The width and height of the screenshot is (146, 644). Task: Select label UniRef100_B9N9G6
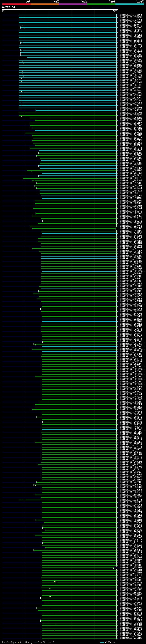[x=131, y=151]
